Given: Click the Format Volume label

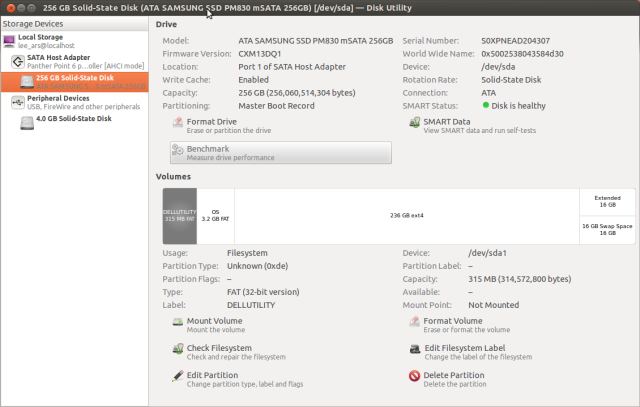Looking at the screenshot, I should point(453,321).
